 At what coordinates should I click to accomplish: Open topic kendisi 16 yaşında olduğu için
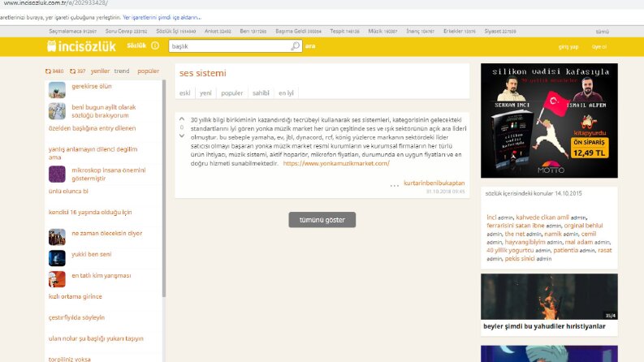pyautogui.click(x=90, y=212)
